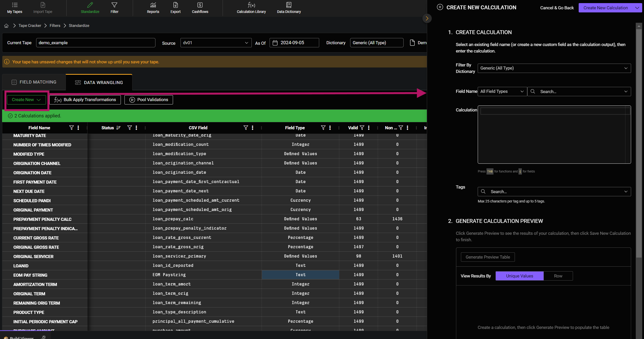Switch results view to Row
644x339 pixels.
click(558, 276)
